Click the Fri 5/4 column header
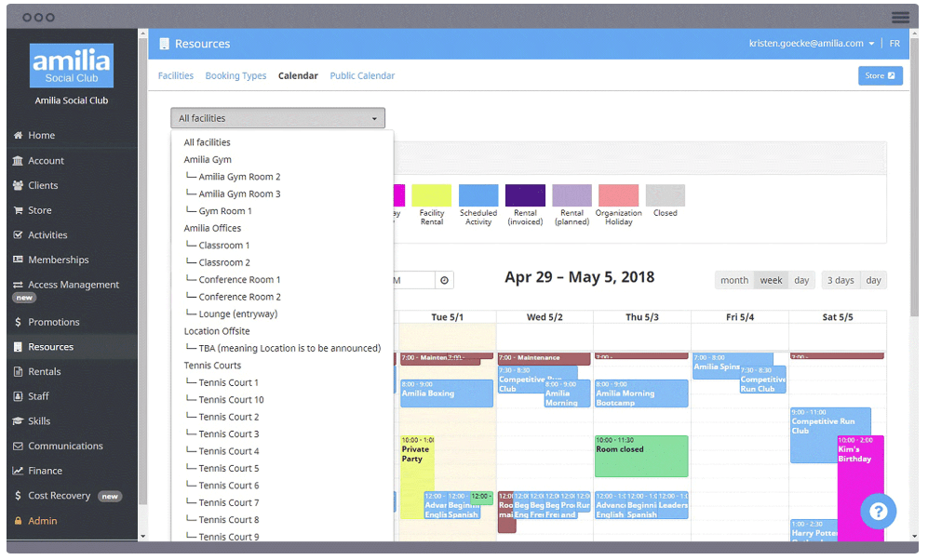Viewport: 928px width, 560px height. [x=740, y=317]
